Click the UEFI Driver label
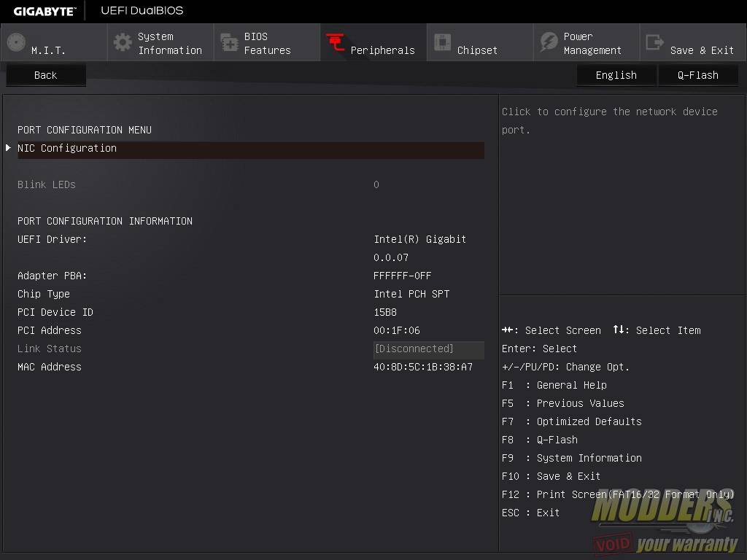Screen dimensions: 747x560 53,239
